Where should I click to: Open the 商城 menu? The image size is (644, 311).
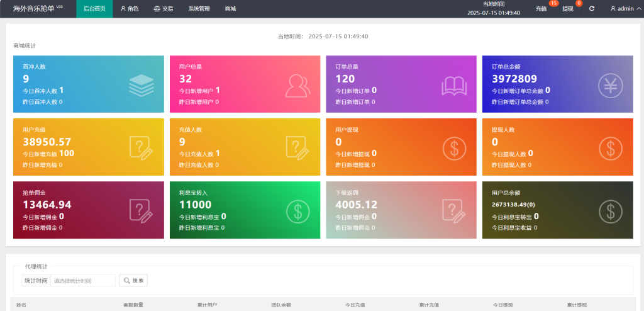point(230,9)
